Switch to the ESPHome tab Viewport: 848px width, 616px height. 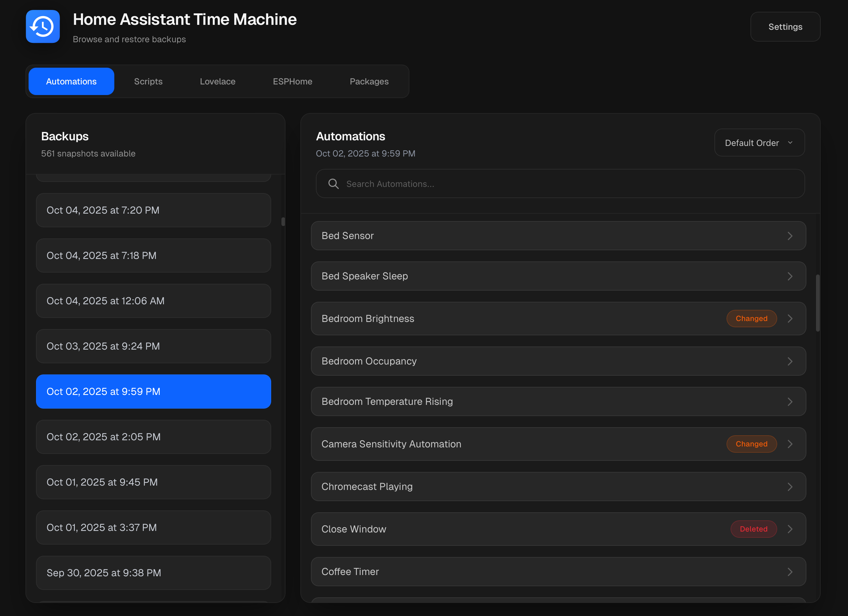click(292, 81)
